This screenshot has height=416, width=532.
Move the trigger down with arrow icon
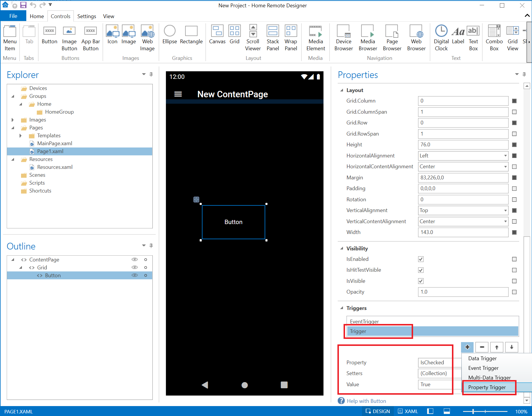512,347
